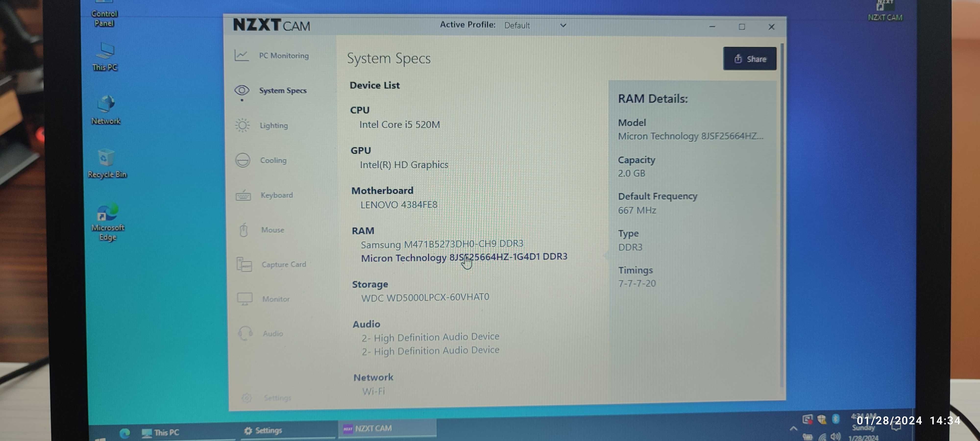Select Recycle Bin desktop icon
Image resolution: width=980 pixels, height=441 pixels.
(107, 164)
